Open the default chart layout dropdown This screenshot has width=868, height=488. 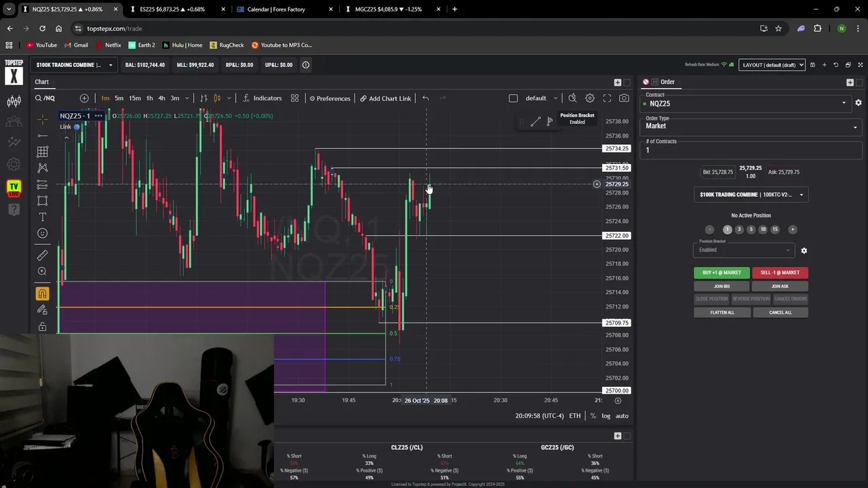coord(541,98)
